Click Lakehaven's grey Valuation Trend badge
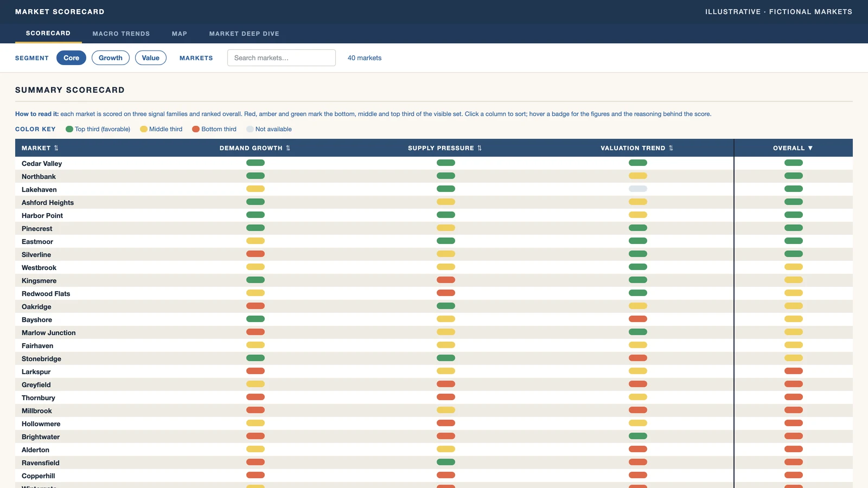Screen dimensions: 868x488 click(x=638, y=189)
